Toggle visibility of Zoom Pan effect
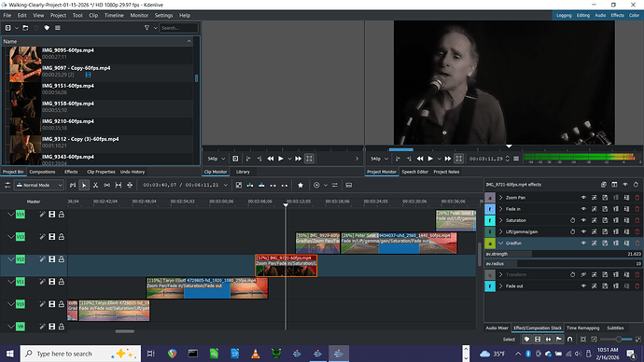 pyautogui.click(x=583, y=198)
